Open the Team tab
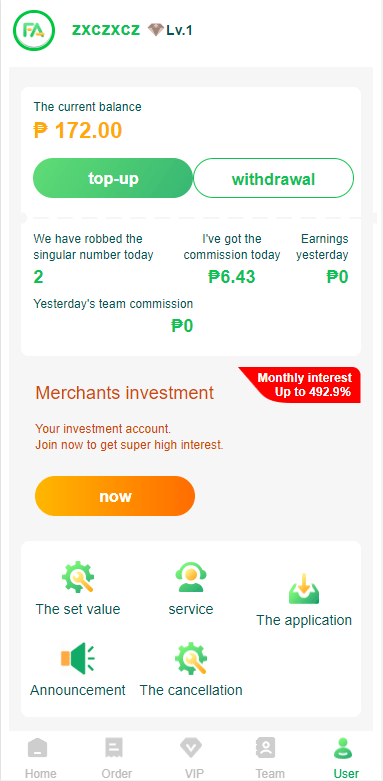This screenshot has width=383, height=781. [x=269, y=758]
